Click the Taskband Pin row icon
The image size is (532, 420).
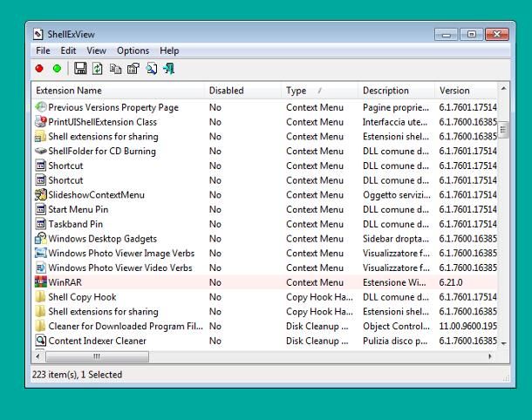coord(41,224)
